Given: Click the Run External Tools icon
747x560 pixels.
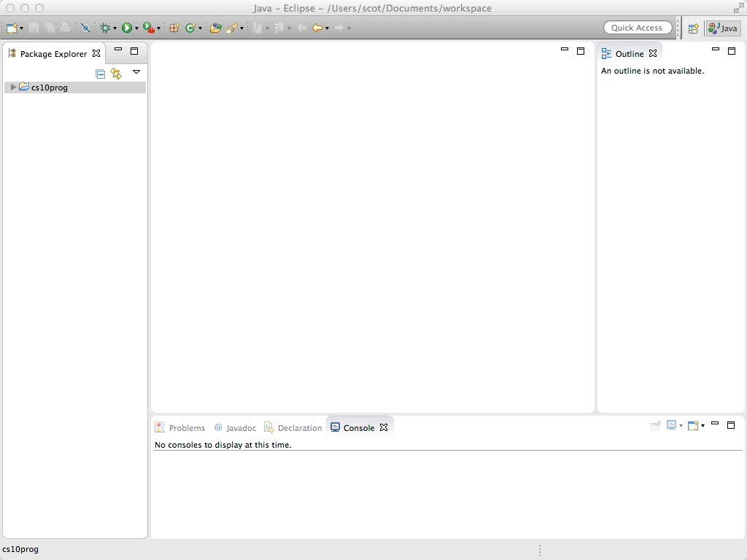Looking at the screenshot, I should coord(149,28).
